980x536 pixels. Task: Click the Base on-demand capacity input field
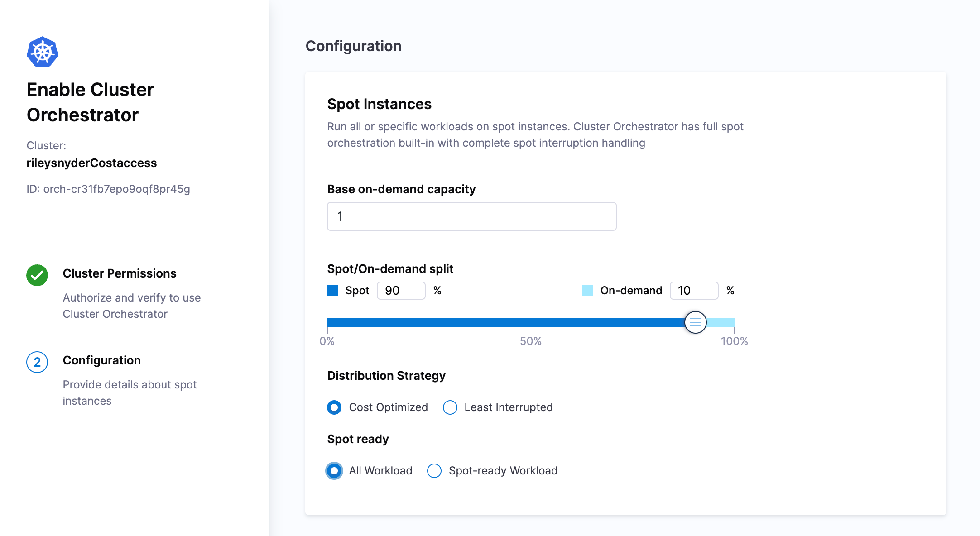pos(471,216)
